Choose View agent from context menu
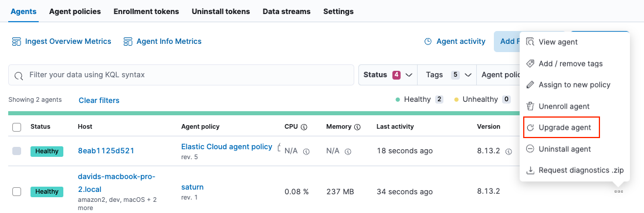 pos(574,42)
